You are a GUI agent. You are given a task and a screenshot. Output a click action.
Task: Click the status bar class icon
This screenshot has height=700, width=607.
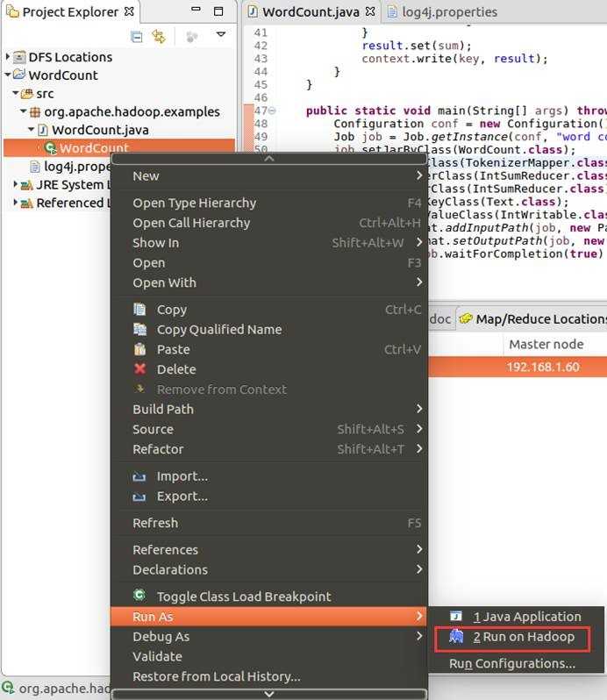point(8,688)
